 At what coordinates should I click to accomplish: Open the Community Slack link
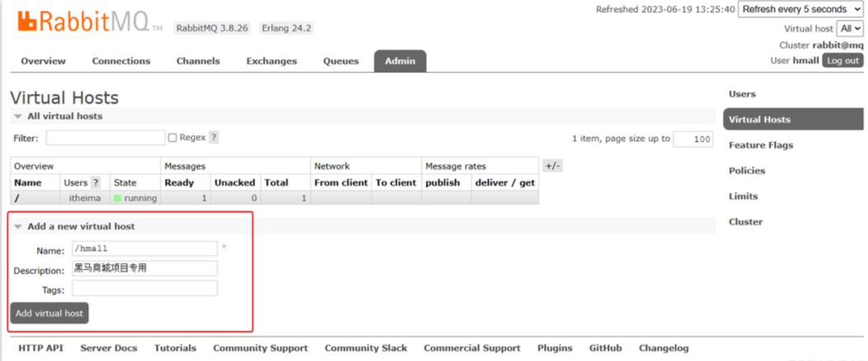[366, 349]
